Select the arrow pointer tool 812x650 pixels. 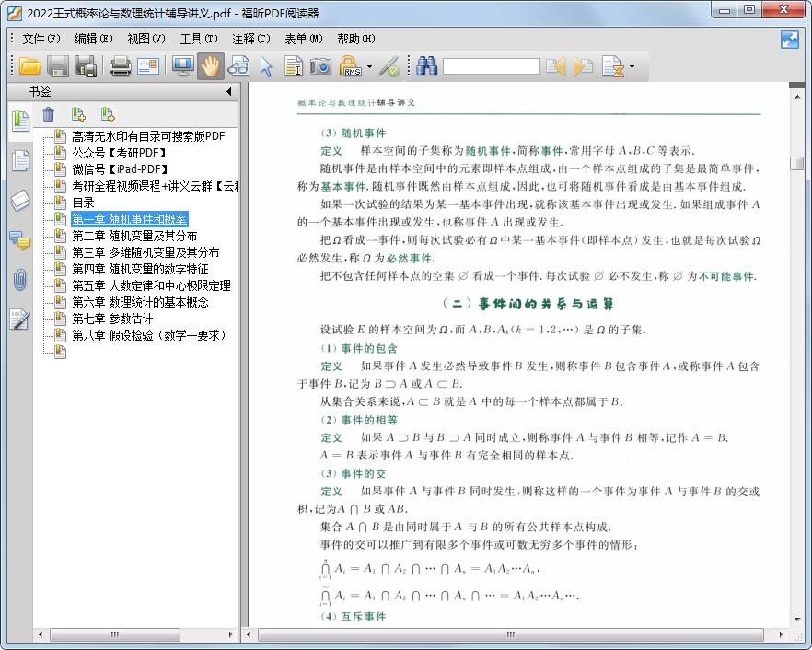pos(266,66)
